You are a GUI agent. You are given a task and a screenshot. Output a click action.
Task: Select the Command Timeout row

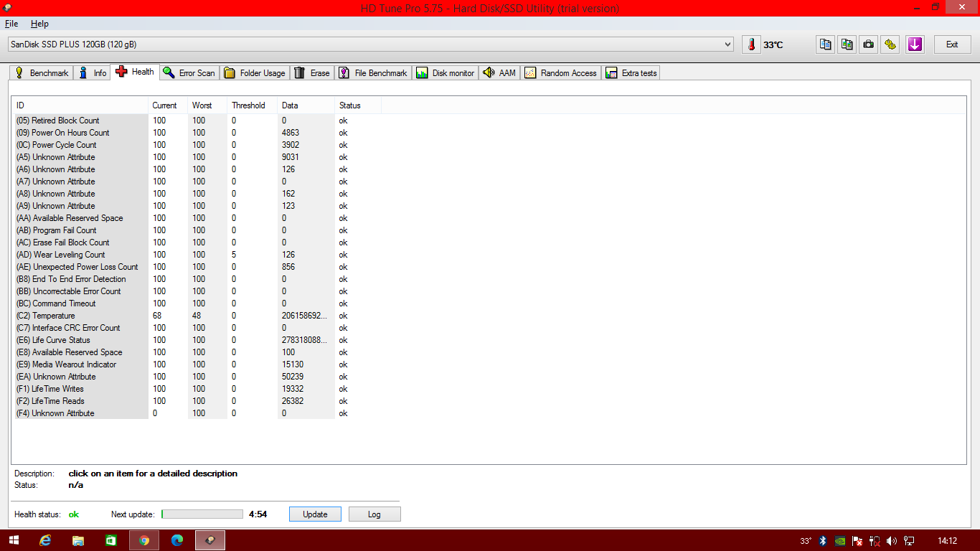click(197, 303)
